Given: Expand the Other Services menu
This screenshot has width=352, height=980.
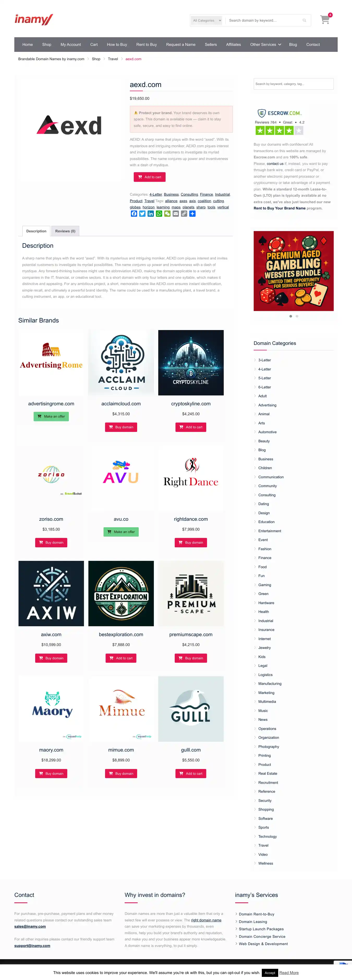Looking at the screenshot, I should [265, 45].
